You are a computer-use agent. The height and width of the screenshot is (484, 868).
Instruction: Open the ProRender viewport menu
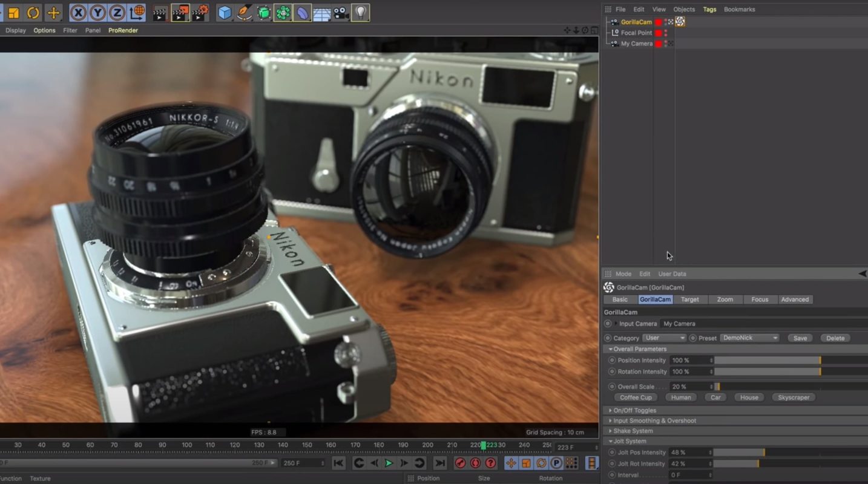click(123, 30)
